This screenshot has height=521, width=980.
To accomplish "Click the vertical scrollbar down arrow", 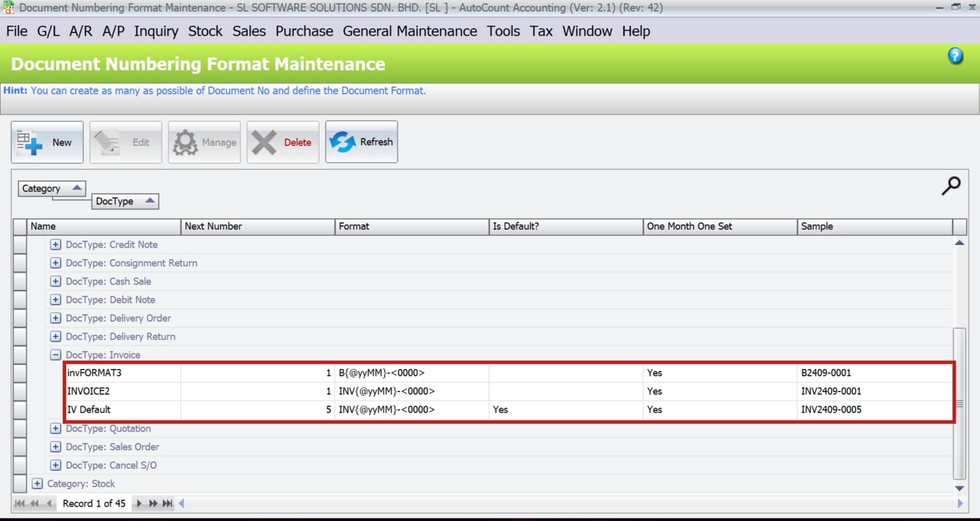I will point(960,489).
